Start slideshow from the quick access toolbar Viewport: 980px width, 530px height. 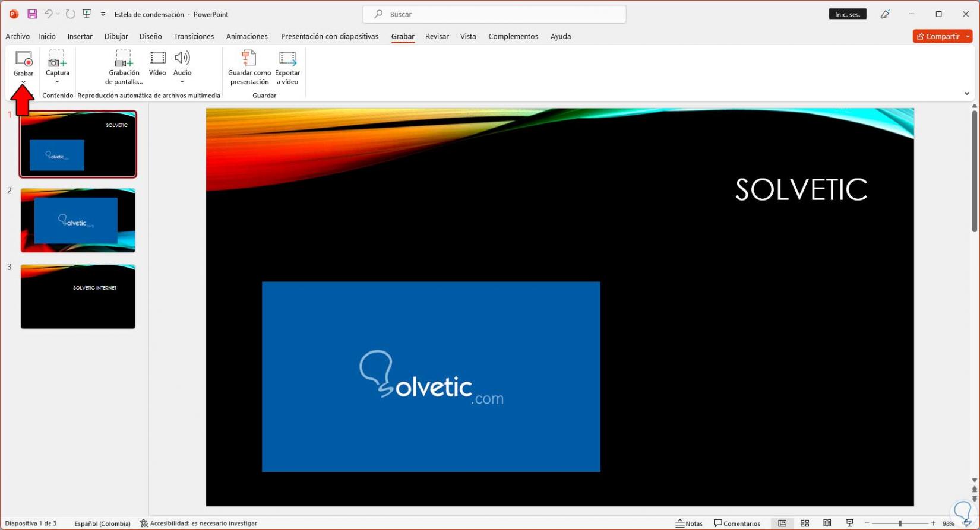tap(87, 14)
